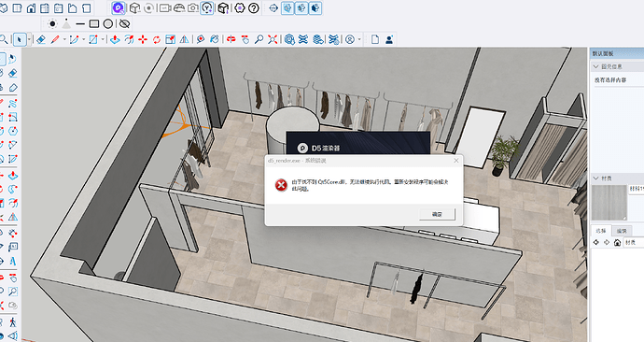Go to materials home icon
This screenshot has width=644, height=342.
[x=617, y=243]
